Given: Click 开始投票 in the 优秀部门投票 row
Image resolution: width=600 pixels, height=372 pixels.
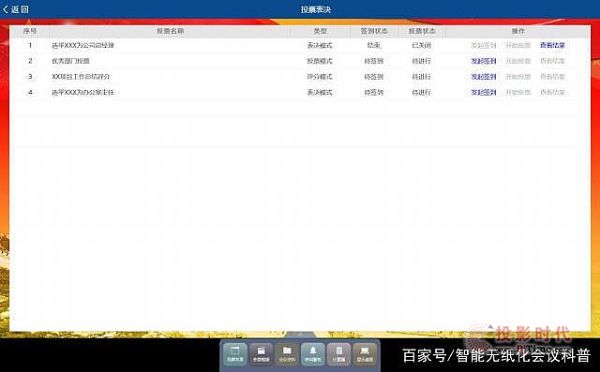Looking at the screenshot, I should [518, 61].
